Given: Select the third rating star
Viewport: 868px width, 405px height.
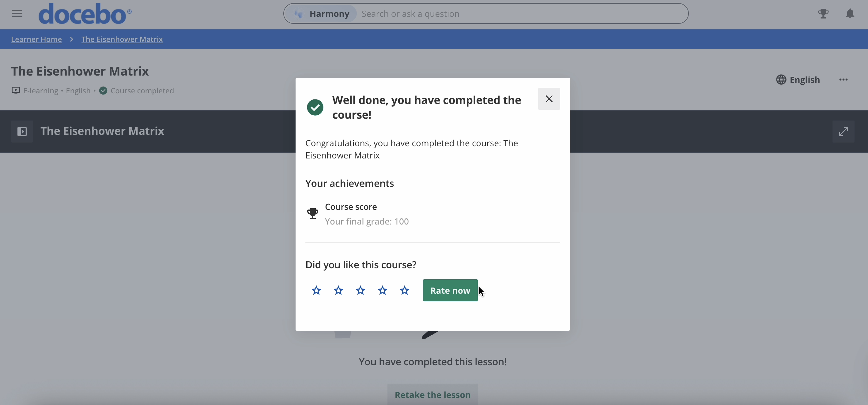Looking at the screenshot, I should (x=360, y=290).
